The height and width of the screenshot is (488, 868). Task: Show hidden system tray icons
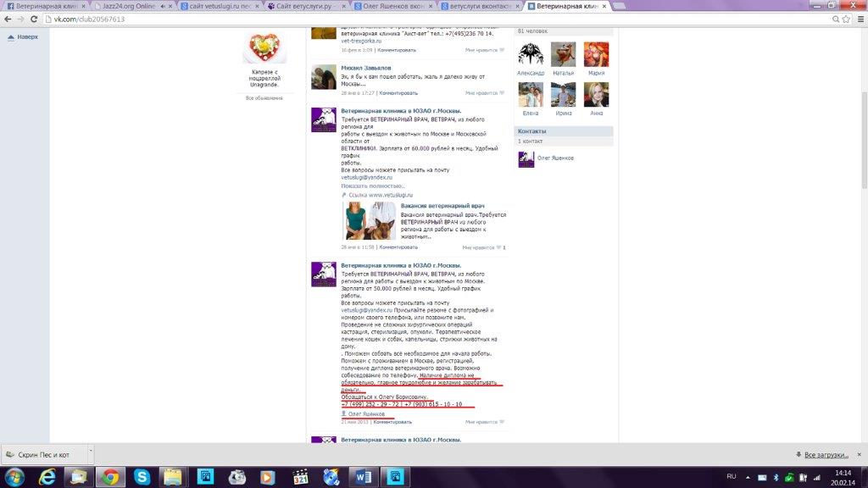(x=748, y=477)
